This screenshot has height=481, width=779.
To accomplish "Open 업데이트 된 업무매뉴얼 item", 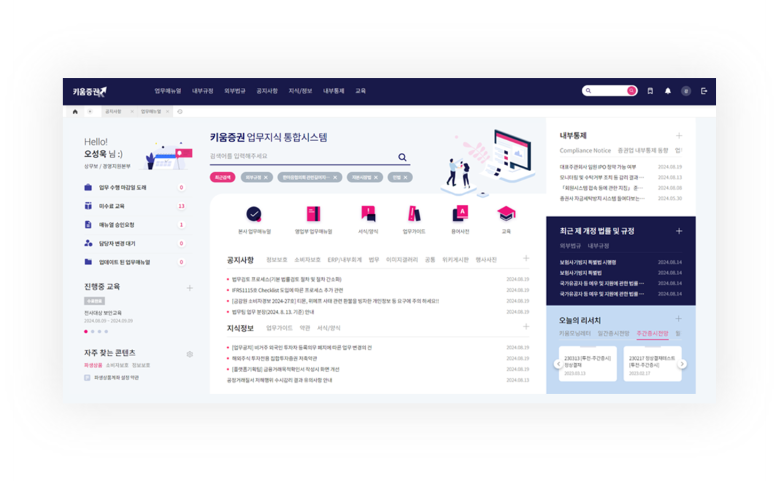I will 135,262.
